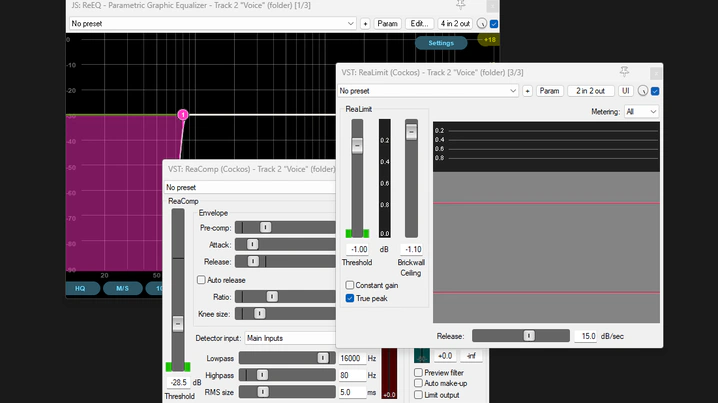Pin the ReaLimit window on top
Viewport: 718px width, 403px height.
pos(624,72)
